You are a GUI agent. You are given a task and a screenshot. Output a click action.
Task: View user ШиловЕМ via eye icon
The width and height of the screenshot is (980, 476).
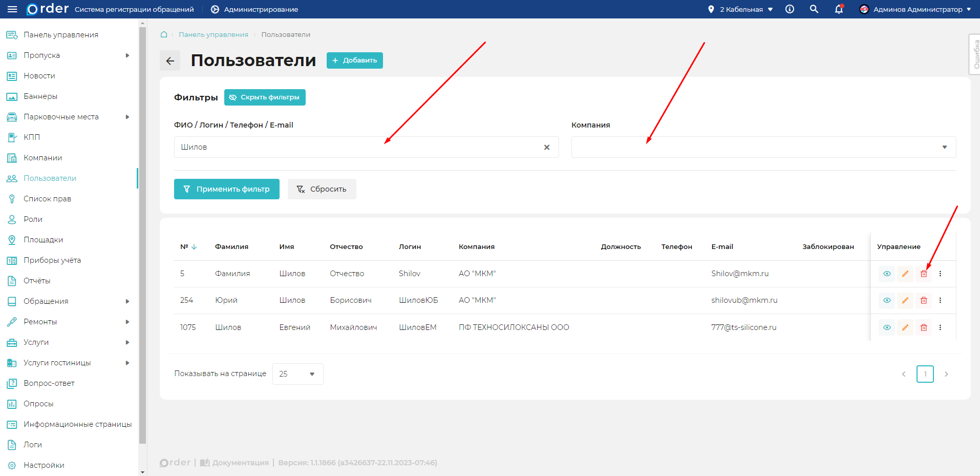pos(886,327)
